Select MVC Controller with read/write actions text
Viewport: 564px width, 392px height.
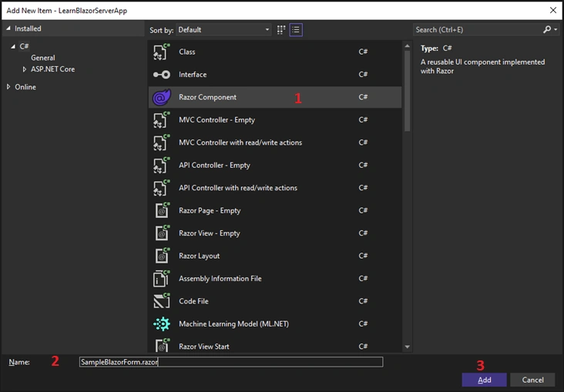tap(240, 142)
